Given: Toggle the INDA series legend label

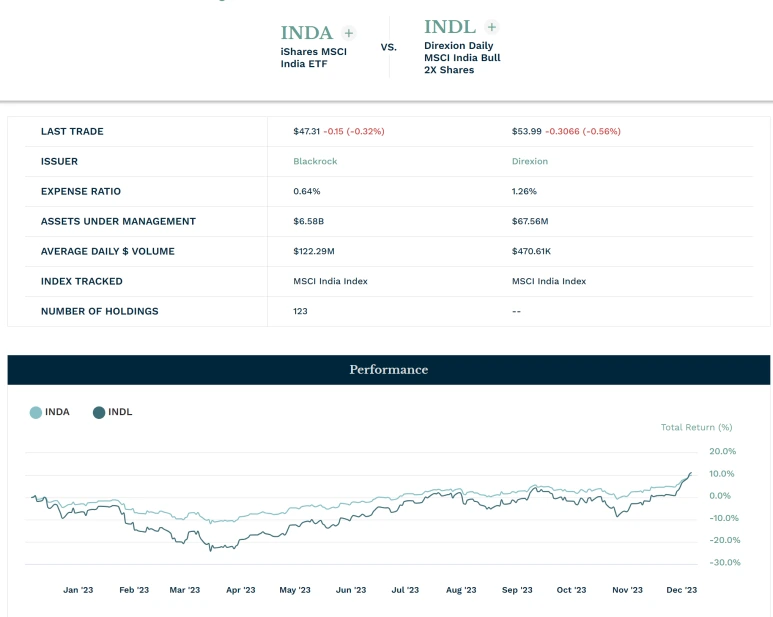Looking at the screenshot, I should point(57,412).
